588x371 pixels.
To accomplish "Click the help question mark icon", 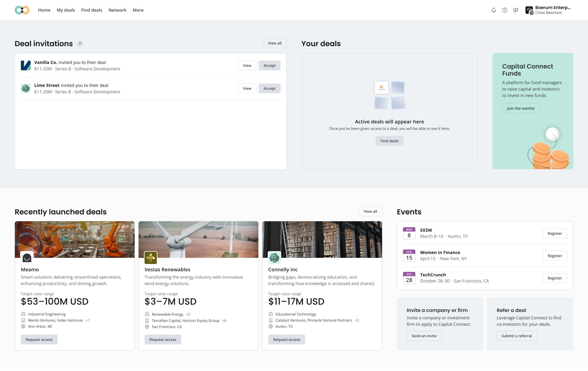I will (x=504, y=10).
